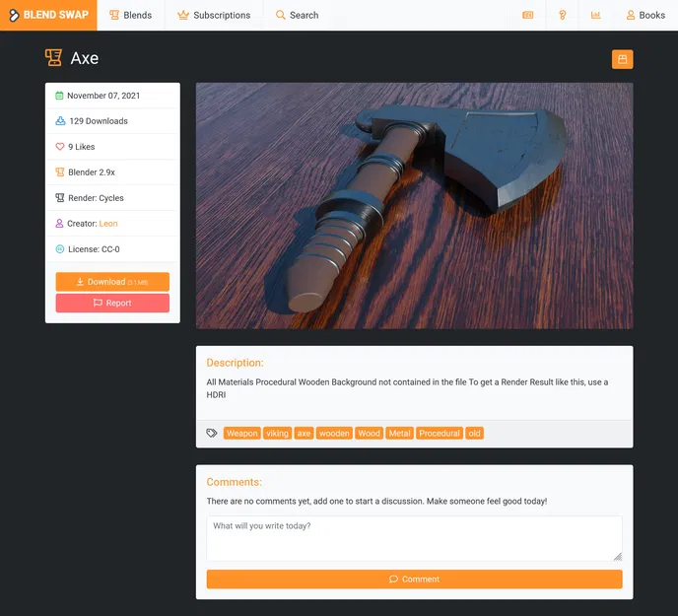Click the 'November 07, 2021' date text
This screenshot has height=616, width=678.
click(103, 96)
